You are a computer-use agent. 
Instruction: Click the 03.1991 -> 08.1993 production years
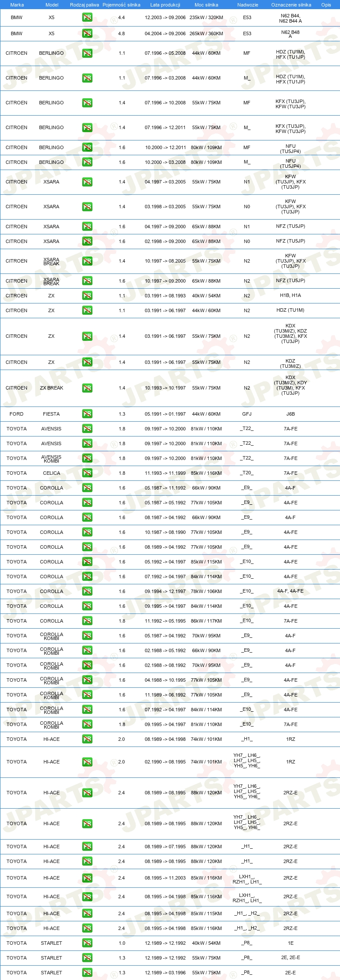165,296
